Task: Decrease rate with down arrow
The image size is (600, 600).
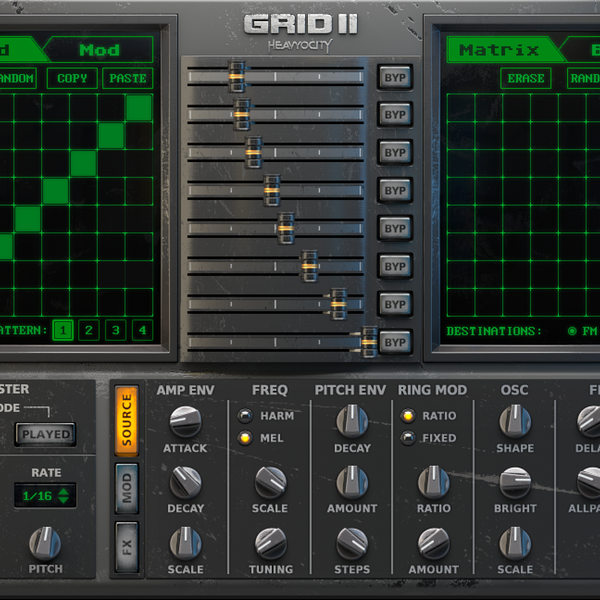Action: (64, 500)
